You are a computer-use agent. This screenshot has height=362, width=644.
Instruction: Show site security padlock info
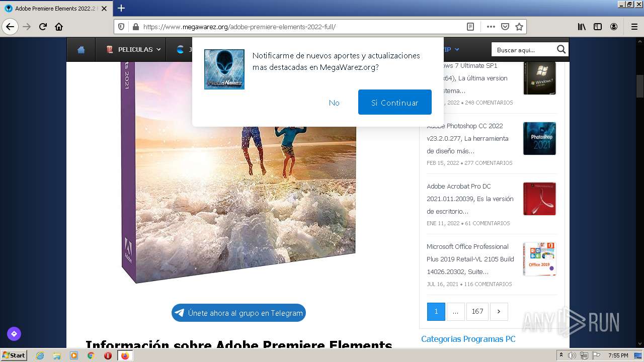(x=135, y=27)
